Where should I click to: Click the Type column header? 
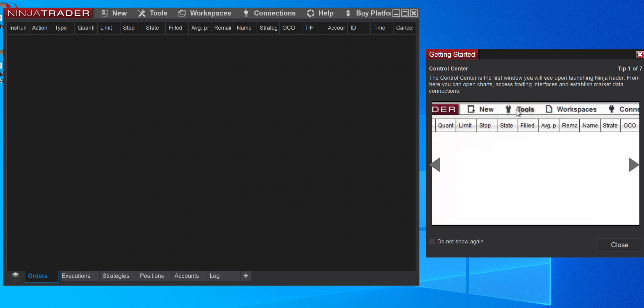[63, 28]
